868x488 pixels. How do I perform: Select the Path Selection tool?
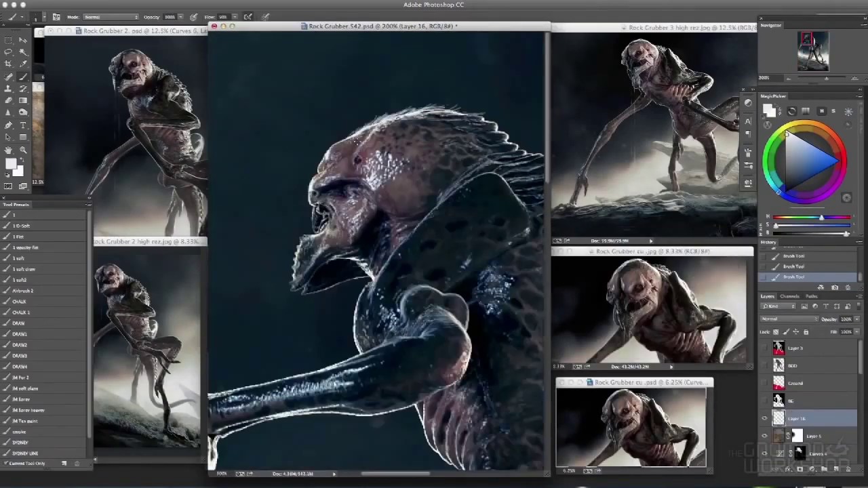pyautogui.click(x=8, y=137)
